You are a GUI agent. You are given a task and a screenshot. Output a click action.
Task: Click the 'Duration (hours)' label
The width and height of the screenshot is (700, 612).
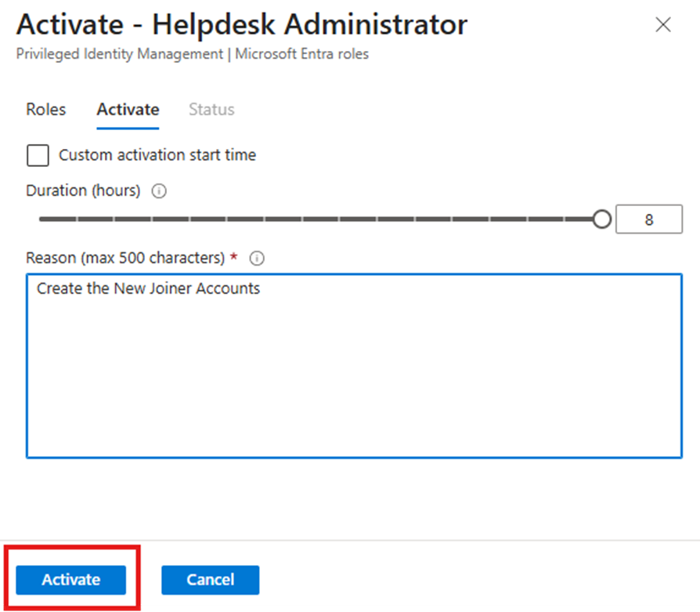pos(83,190)
